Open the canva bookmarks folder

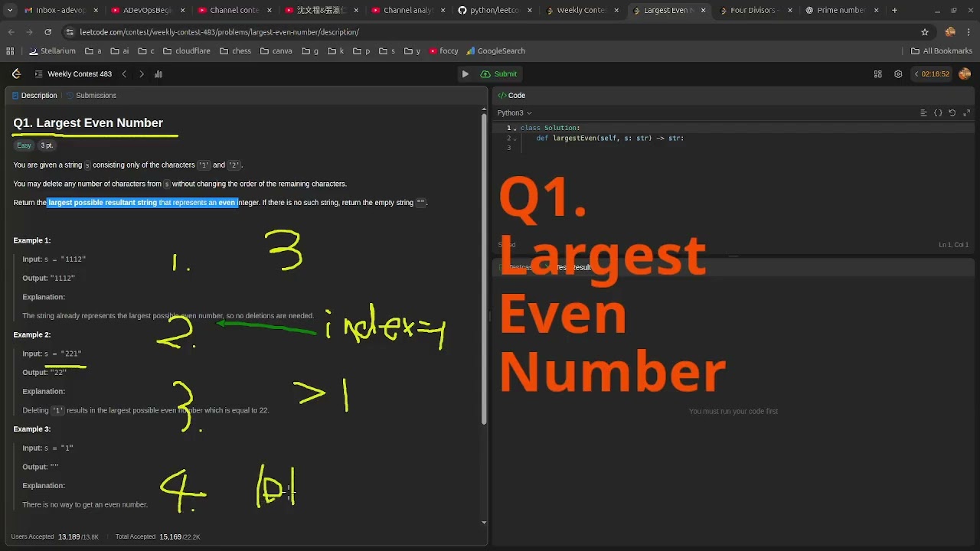point(276,51)
